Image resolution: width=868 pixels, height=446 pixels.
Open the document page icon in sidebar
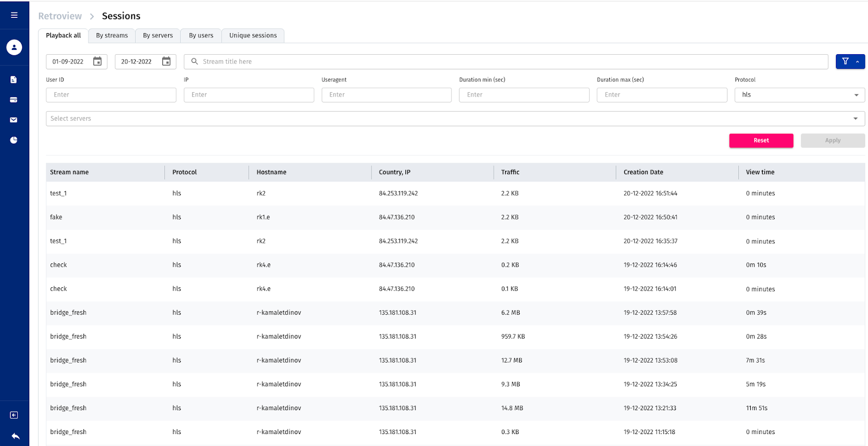(x=14, y=80)
